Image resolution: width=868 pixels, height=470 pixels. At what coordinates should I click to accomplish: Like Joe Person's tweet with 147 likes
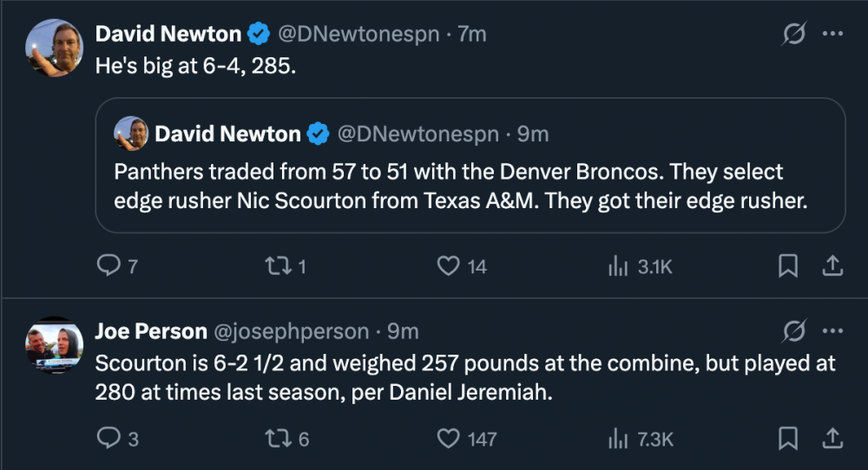click(x=448, y=439)
